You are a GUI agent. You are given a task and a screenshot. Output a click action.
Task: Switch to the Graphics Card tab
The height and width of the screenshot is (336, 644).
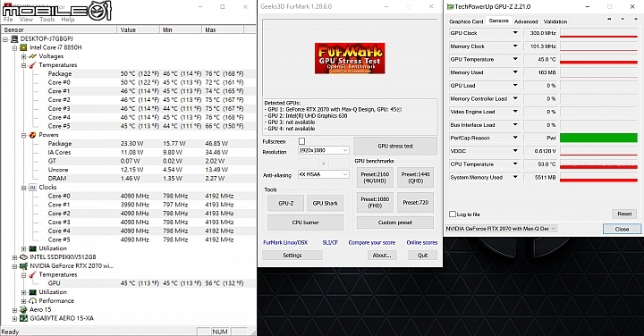coord(466,21)
